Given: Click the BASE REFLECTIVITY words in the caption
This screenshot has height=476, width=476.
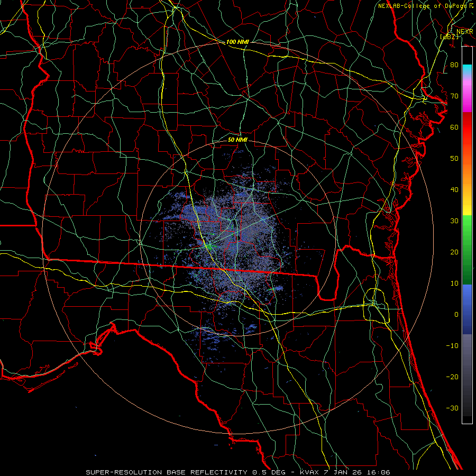Looking at the screenshot, I should click(207, 472).
